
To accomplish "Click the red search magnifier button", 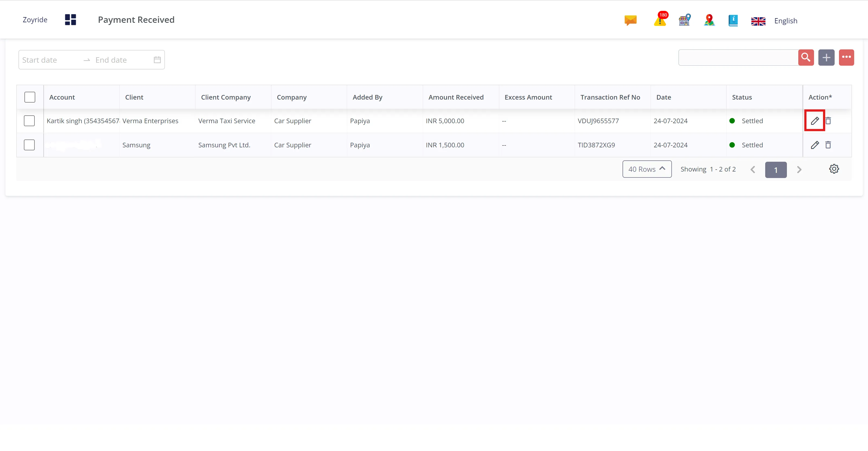I will coord(806,57).
